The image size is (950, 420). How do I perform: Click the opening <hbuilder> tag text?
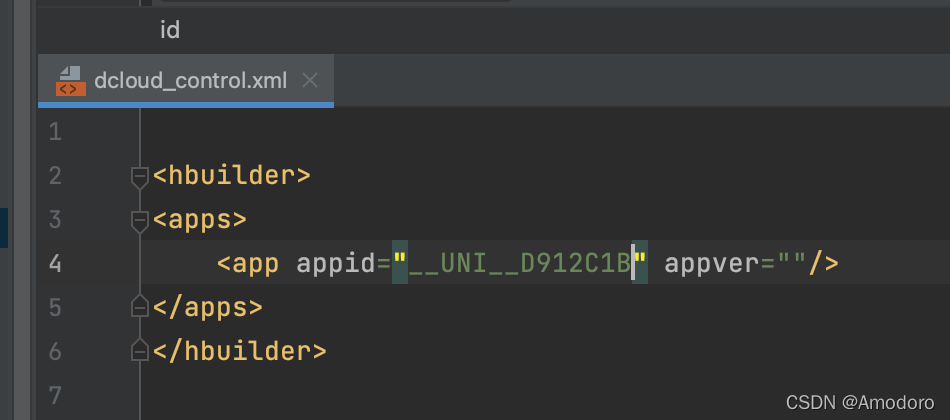(231, 176)
